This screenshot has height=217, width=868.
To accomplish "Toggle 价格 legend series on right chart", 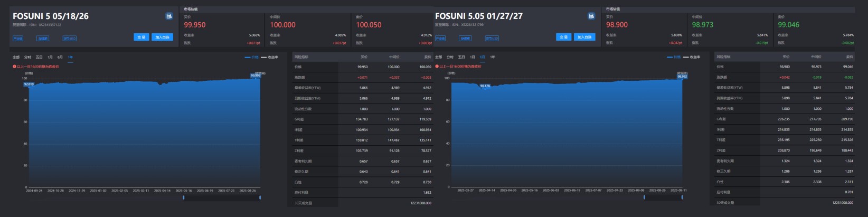I will 674,57.
